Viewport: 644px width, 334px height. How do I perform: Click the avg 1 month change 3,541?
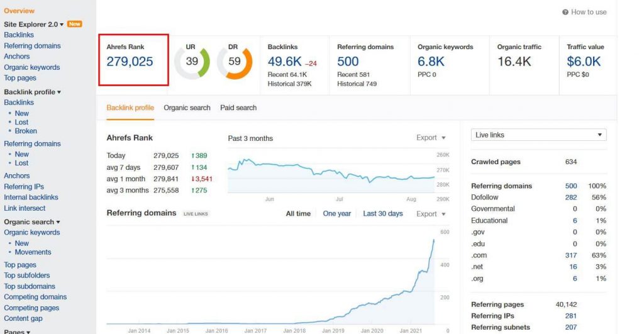point(202,179)
